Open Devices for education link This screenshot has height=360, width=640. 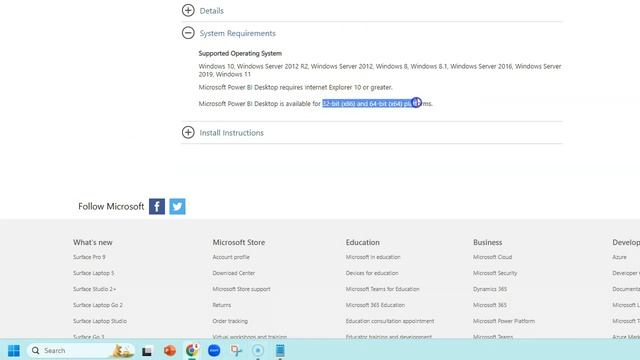pos(372,273)
